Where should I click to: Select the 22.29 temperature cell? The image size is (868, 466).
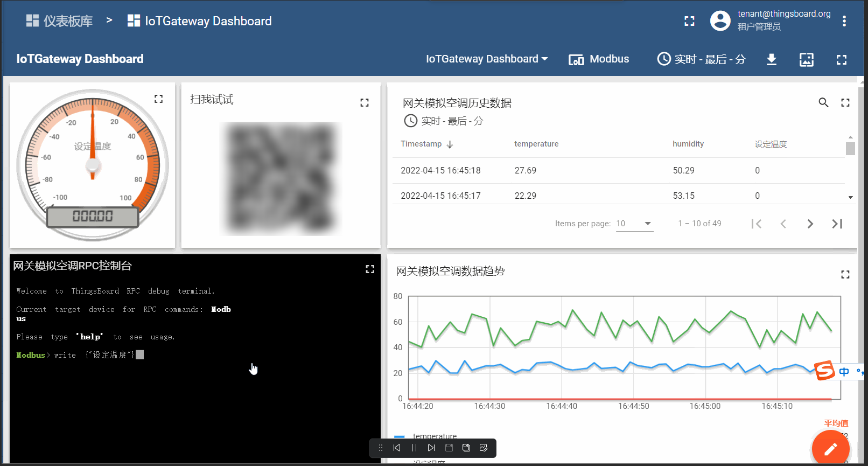526,196
